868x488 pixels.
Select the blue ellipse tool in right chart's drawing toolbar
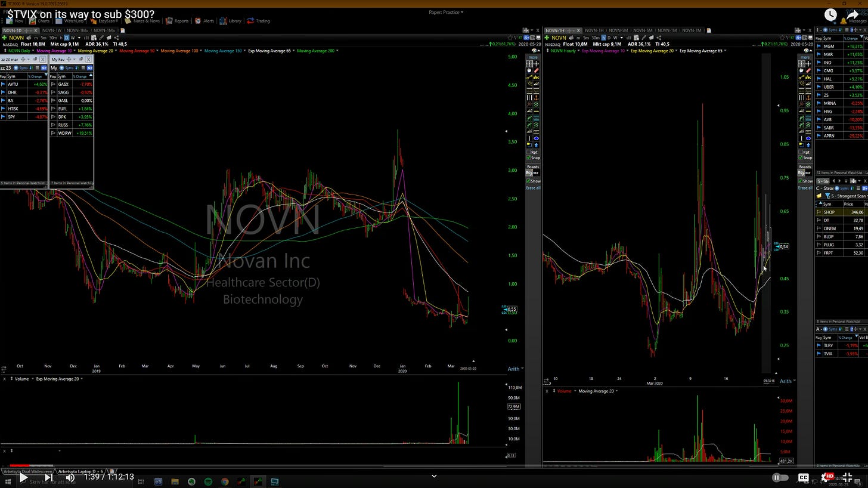[x=808, y=138]
